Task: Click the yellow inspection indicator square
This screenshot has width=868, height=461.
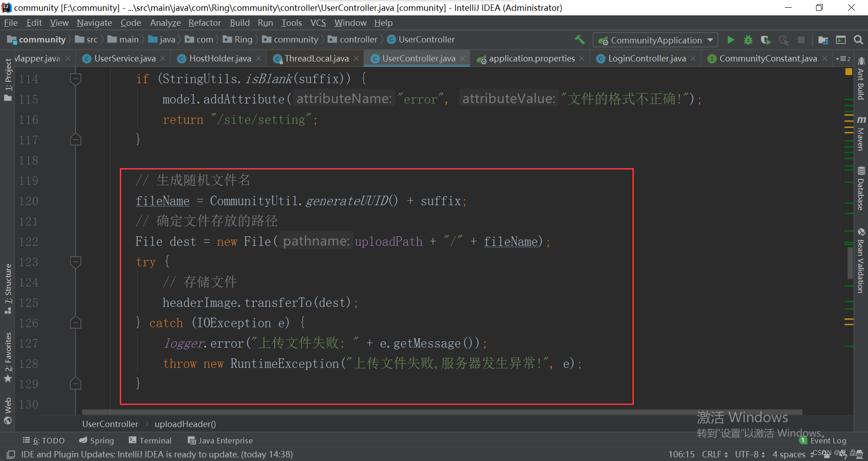Action: tap(849, 72)
